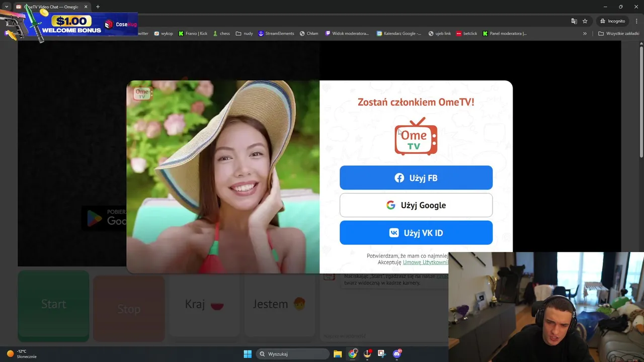Click the Zostań członkiem OmeTV! heading

[416, 102]
